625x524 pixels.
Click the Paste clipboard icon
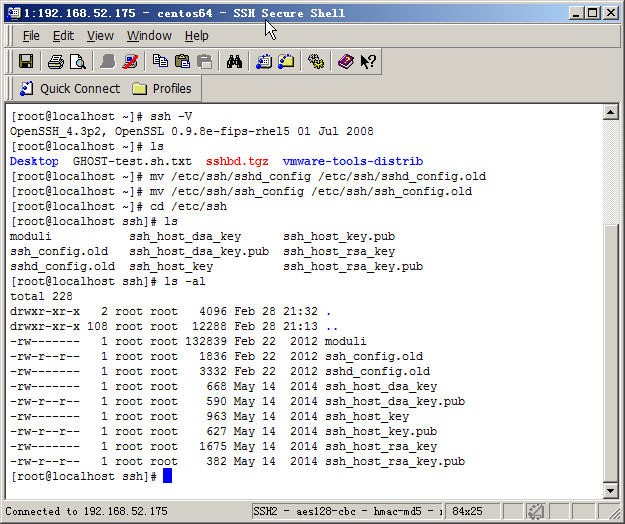(183, 61)
